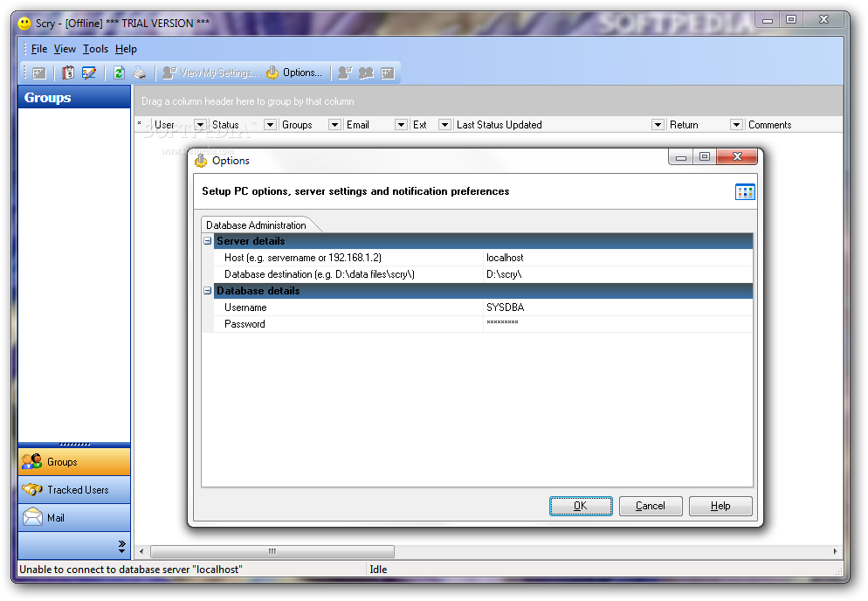
Task: Click single user icon right of Options
Action: (345, 73)
